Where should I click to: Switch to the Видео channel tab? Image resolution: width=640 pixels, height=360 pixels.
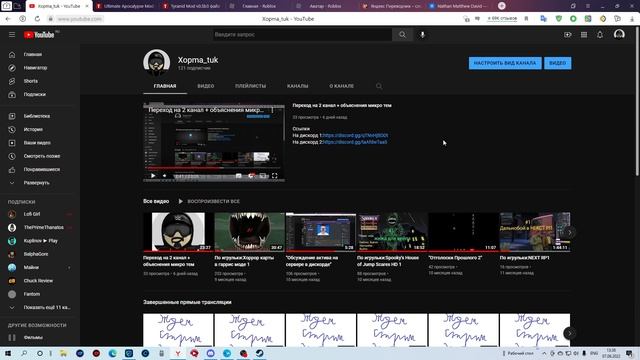[206, 86]
